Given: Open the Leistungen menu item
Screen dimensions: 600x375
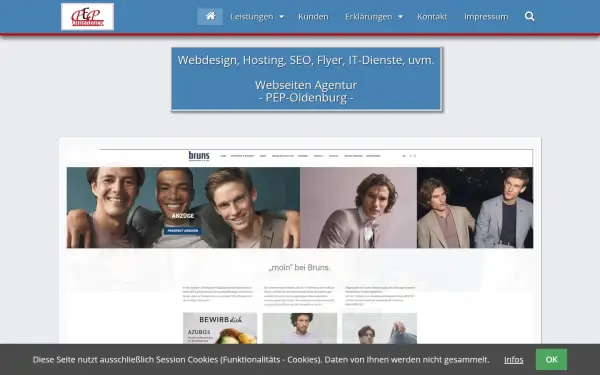Looking at the screenshot, I should point(252,17).
